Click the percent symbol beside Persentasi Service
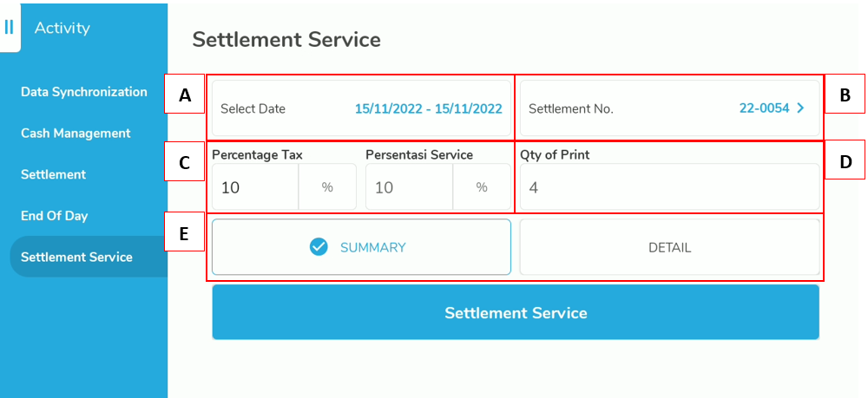This screenshot has height=398, width=868. pyautogui.click(x=482, y=187)
